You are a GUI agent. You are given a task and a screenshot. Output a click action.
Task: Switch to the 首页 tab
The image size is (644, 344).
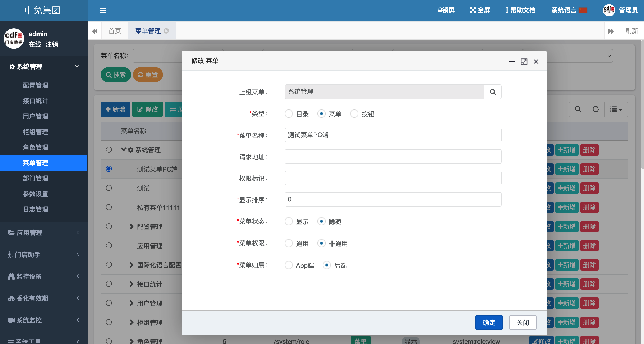(x=115, y=31)
